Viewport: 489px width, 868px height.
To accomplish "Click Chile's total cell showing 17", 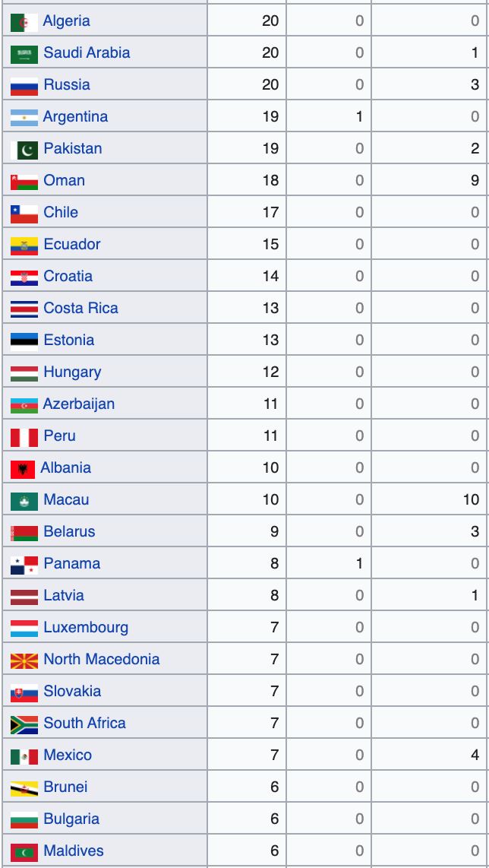I will click(x=270, y=213).
